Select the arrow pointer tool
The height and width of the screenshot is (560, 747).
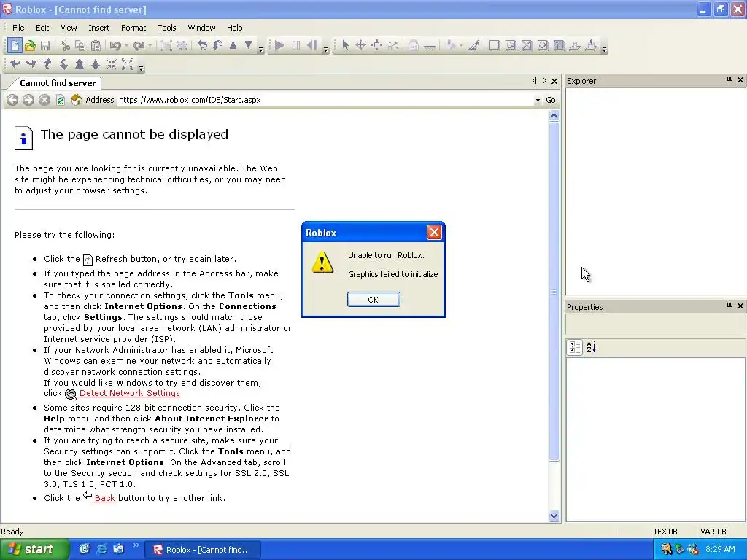[345, 46]
